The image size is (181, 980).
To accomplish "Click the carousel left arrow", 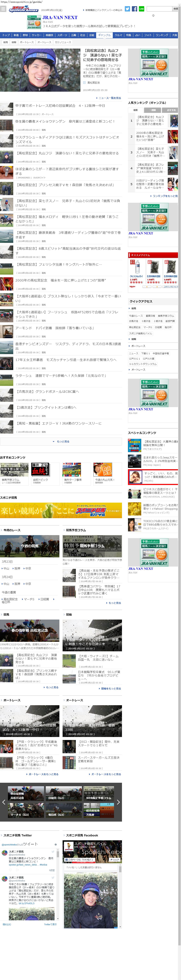I will (x=3, y=802).
